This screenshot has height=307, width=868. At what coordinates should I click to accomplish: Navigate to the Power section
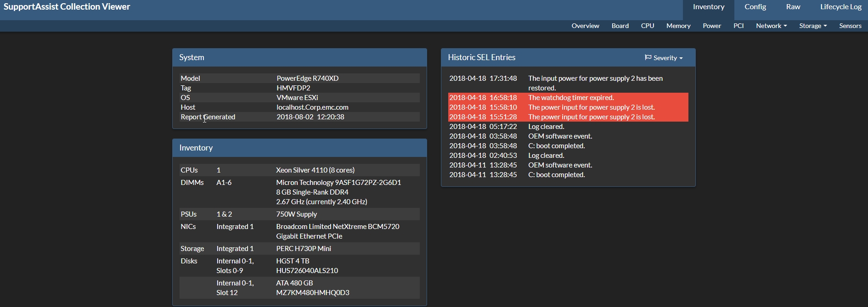pos(711,26)
